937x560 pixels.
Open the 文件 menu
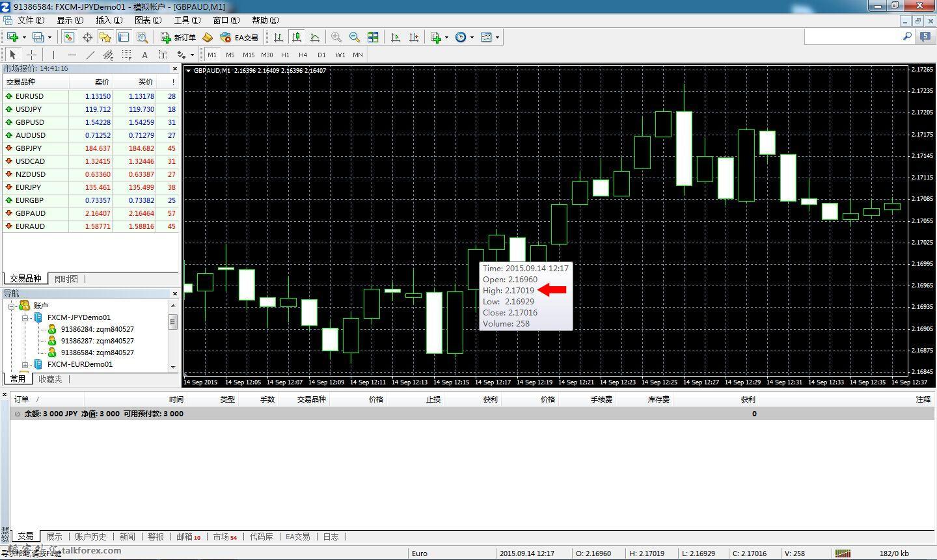click(x=31, y=20)
